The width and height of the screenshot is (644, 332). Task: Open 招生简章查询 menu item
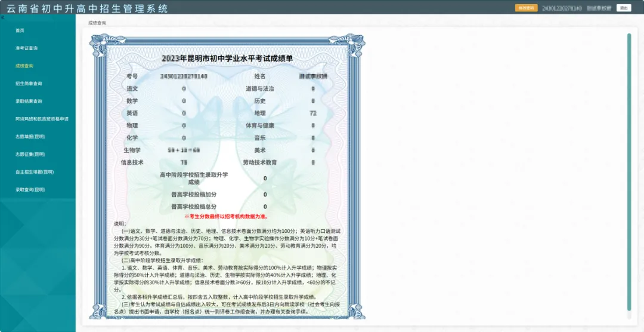coord(29,84)
